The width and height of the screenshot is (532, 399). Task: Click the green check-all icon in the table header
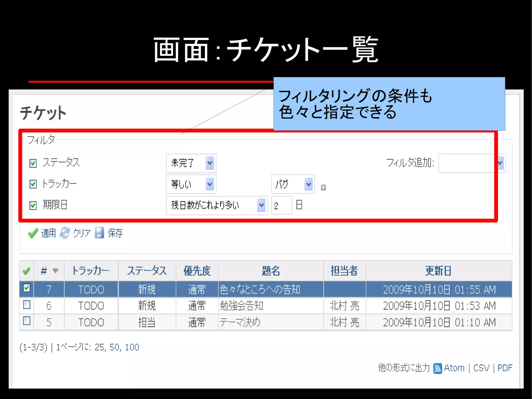point(26,271)
